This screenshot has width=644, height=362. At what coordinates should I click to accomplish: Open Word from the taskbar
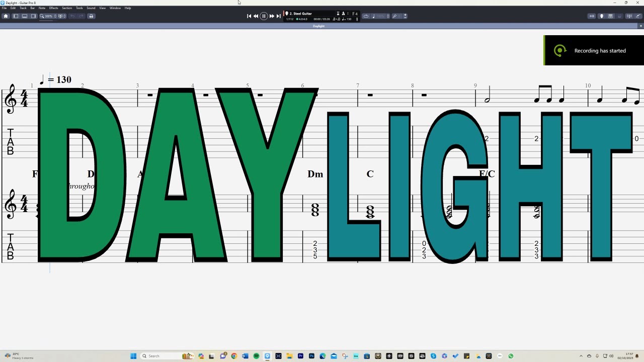245,356
